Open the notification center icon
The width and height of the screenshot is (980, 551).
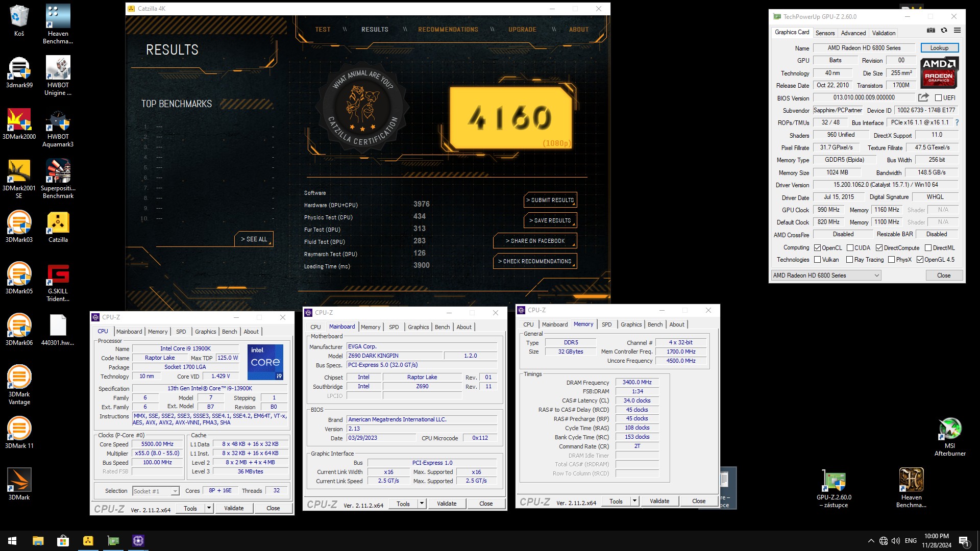964,541
